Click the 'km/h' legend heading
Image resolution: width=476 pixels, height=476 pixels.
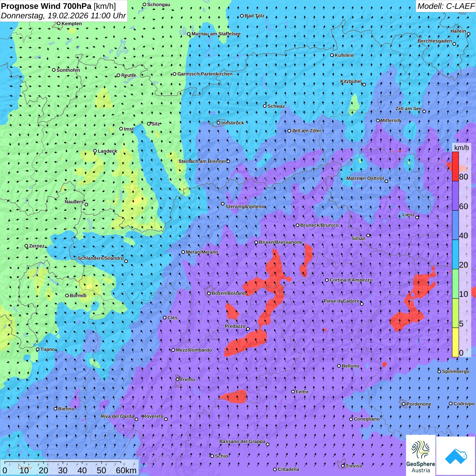461,147
